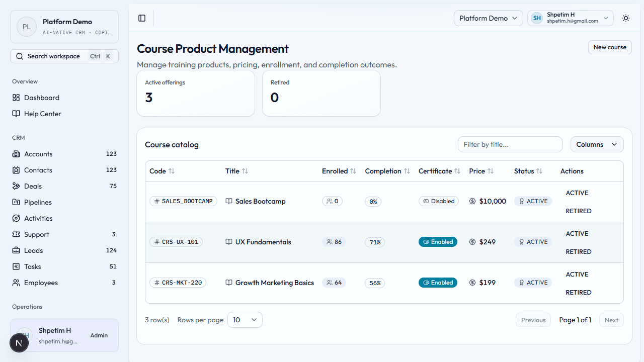Viewport: 644px width, 362px height.
Task: Click the dollar icon next to $10,000
Action: [471, 201]
